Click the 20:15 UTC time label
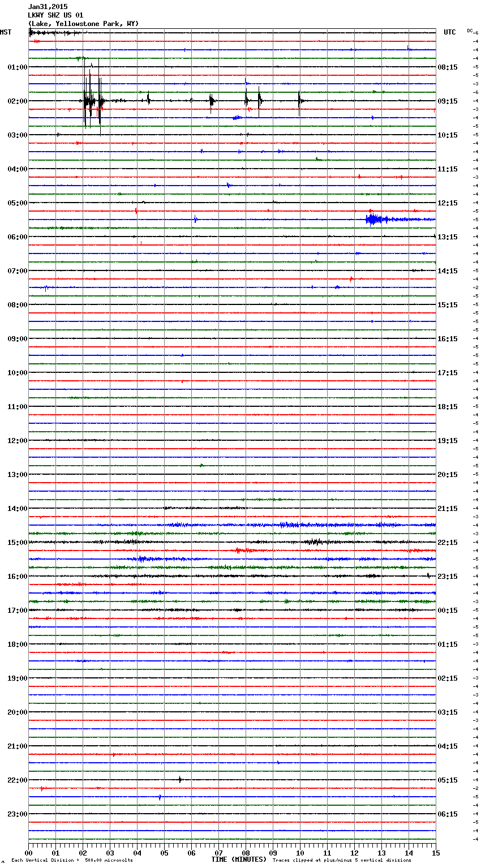Viewport: 481px width, 868px height. point(448,475)
